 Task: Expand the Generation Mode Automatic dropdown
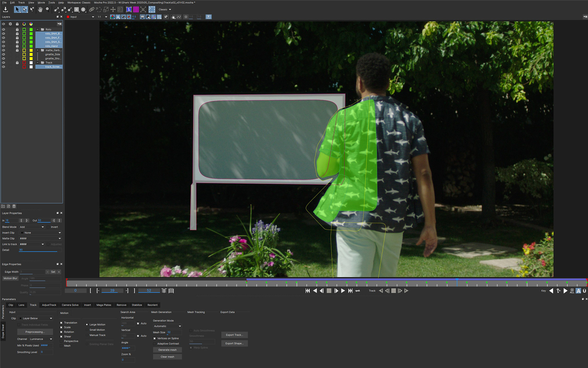click(x=167, y=326)
